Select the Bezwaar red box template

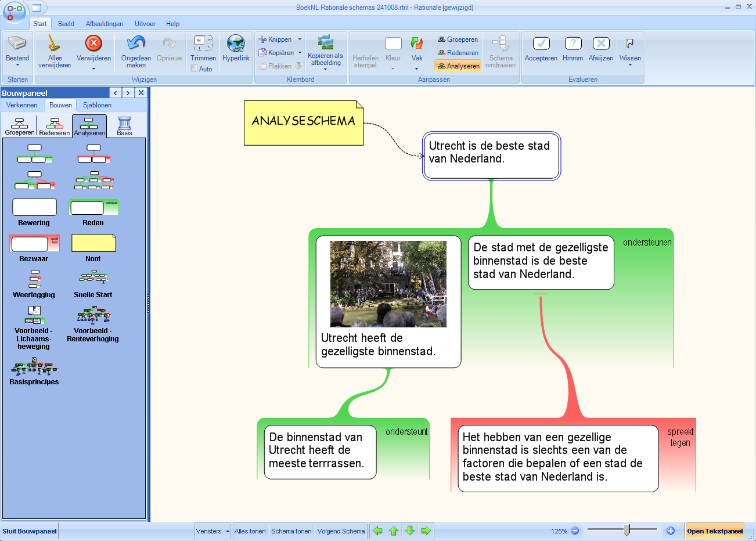34,243
